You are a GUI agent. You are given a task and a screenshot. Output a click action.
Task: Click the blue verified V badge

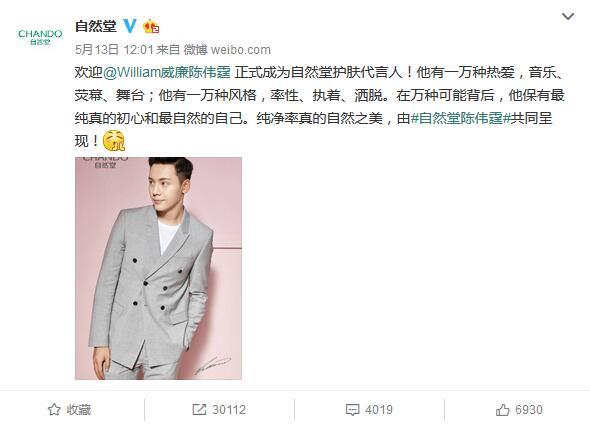point(130,26)
